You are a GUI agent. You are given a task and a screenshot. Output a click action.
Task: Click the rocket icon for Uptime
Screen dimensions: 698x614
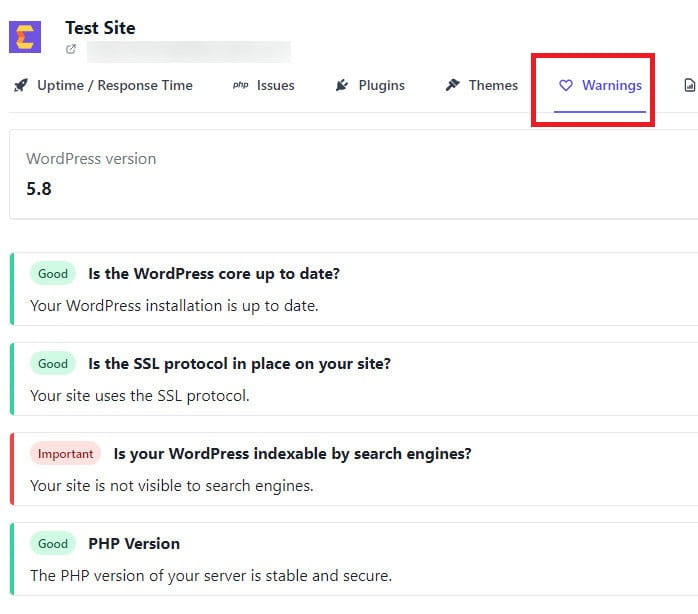click(21, 85)
